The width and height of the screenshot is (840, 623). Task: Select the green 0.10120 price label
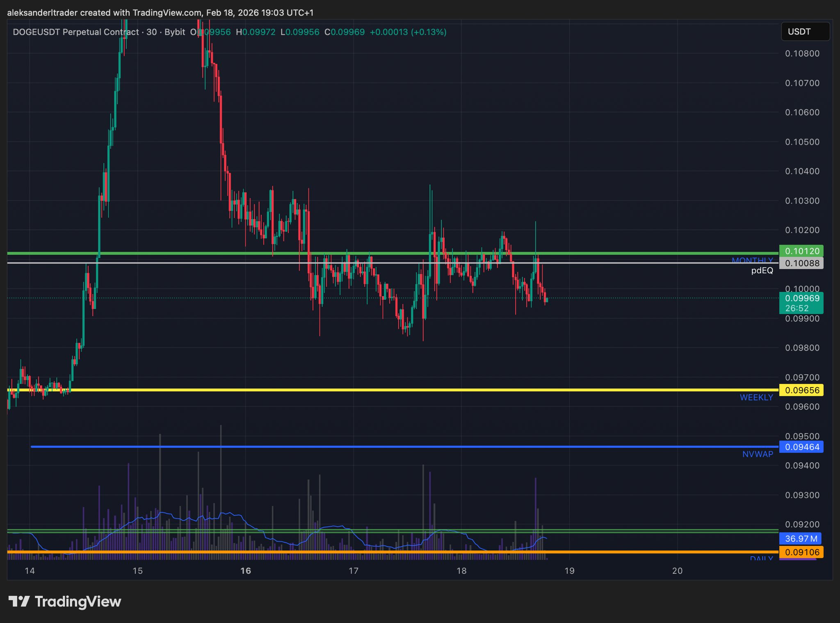click(801, 251)
